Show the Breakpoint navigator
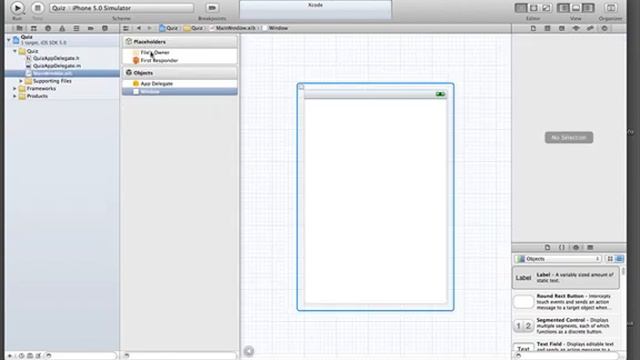The height and width of the screenshot is (360, 640). 91,28
